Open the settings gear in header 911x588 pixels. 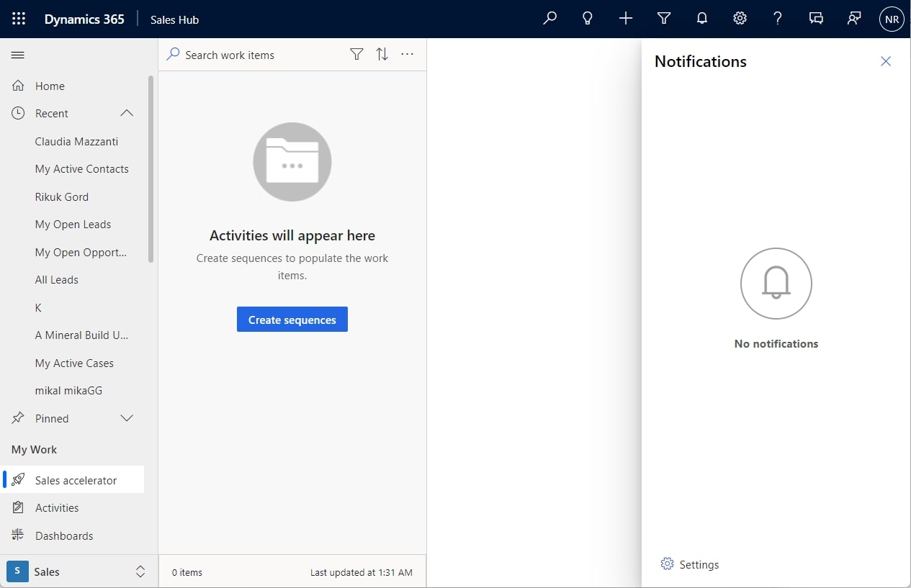coord(740,19)
